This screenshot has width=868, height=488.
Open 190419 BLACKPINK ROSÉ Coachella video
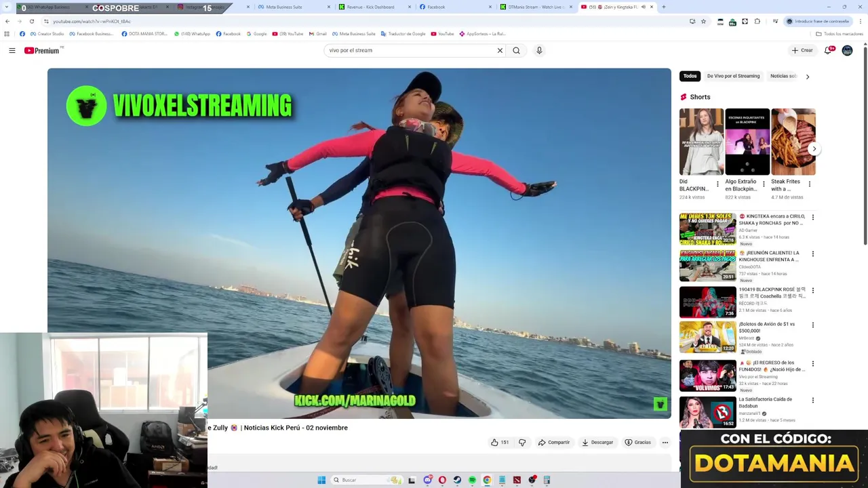coord(708,302)
